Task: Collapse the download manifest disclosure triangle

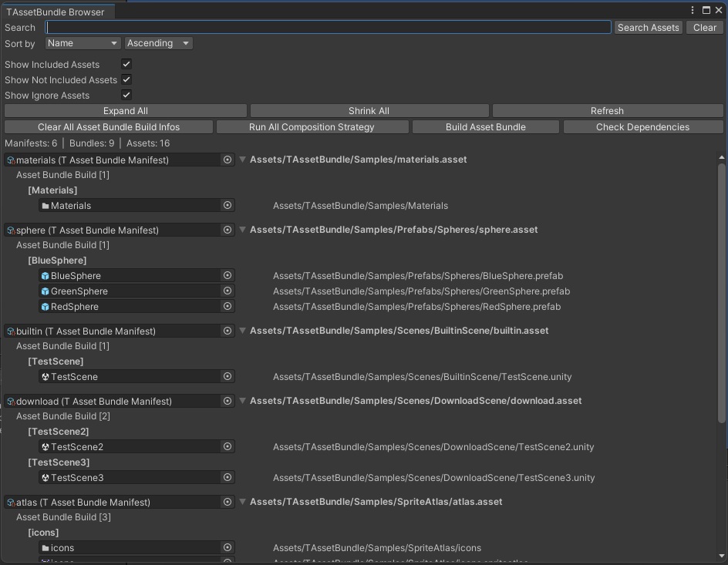Action: point(242,401)
